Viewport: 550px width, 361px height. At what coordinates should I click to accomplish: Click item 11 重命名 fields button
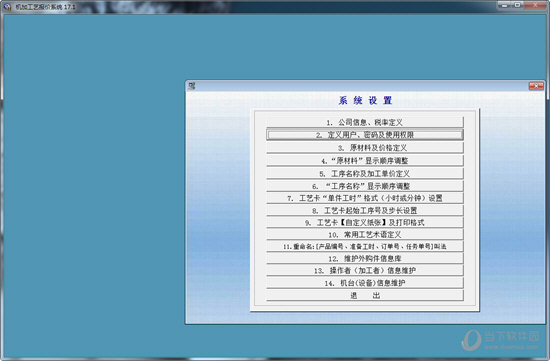click(x=365, y=246)
